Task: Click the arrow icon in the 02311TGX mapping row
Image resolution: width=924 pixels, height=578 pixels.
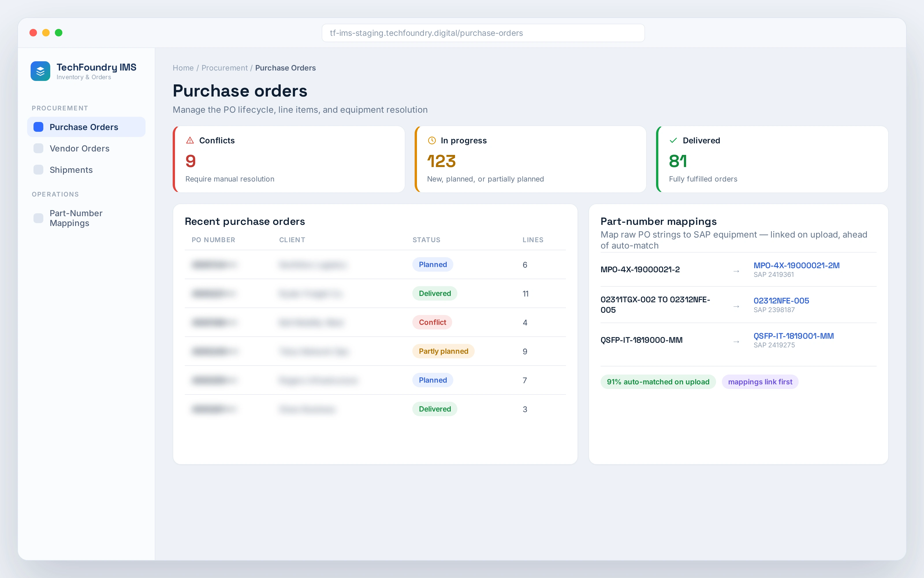Action: [x=736, y=306]
